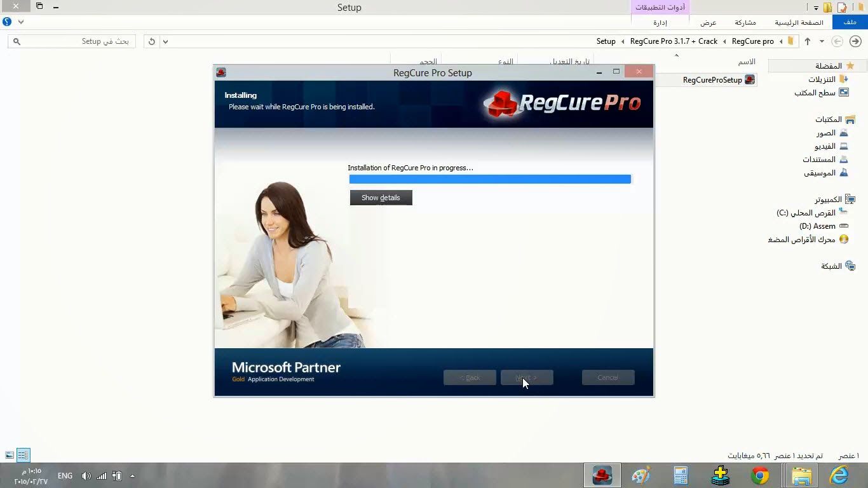Open Calculator from the taskbar
This screenshot has height=488, width=868.
coord(681,475)
